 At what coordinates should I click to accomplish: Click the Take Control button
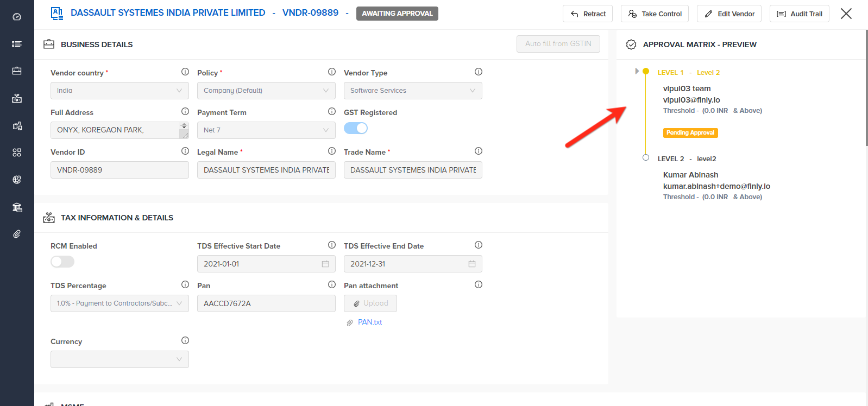point(655,14)
